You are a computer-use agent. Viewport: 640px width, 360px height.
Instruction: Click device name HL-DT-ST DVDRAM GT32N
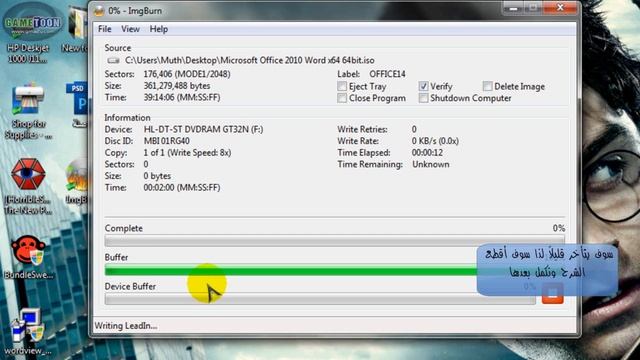pyautogui.click(x=203, y=129)
